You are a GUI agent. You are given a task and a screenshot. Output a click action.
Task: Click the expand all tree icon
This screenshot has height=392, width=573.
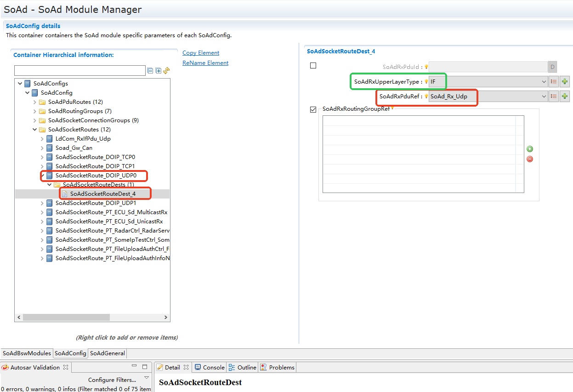click(158, 71)
